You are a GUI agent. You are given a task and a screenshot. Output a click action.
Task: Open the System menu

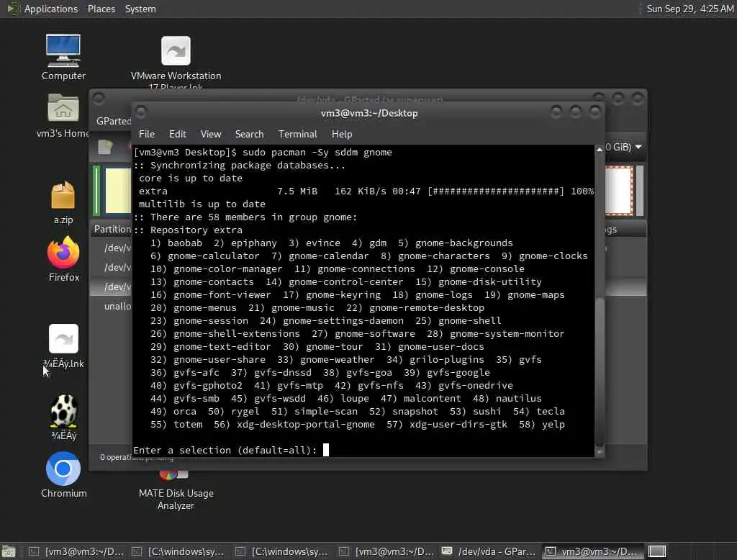click(140, 9)
